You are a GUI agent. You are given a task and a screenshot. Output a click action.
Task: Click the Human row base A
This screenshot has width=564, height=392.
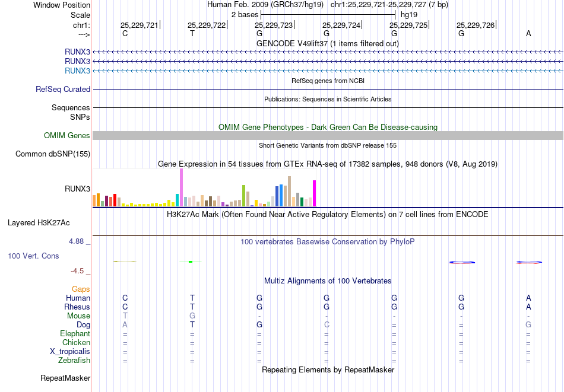[528, 298]
